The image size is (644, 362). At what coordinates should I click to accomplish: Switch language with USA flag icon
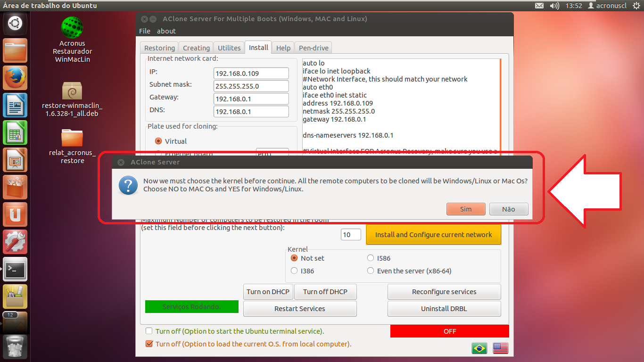click(x=500, y=348)
